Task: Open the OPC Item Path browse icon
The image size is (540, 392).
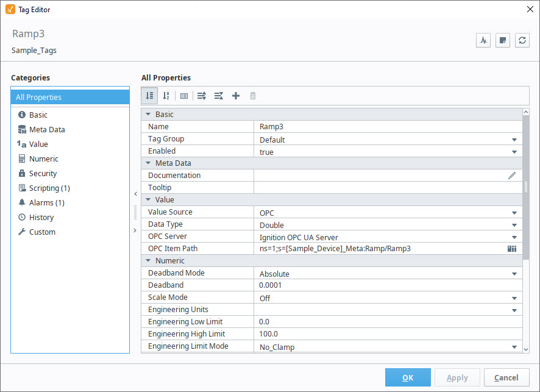Action: click(x=512, y=249)
